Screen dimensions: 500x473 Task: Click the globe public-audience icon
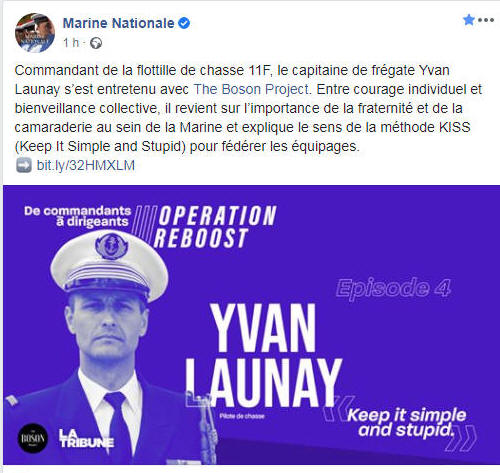(96, 43)
